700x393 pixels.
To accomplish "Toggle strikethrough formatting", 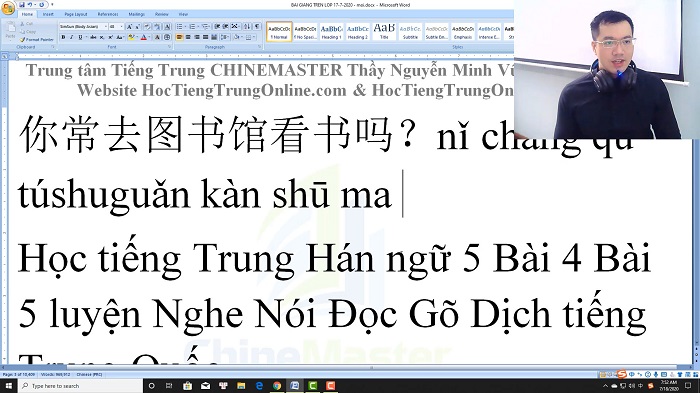I will 93,37.
